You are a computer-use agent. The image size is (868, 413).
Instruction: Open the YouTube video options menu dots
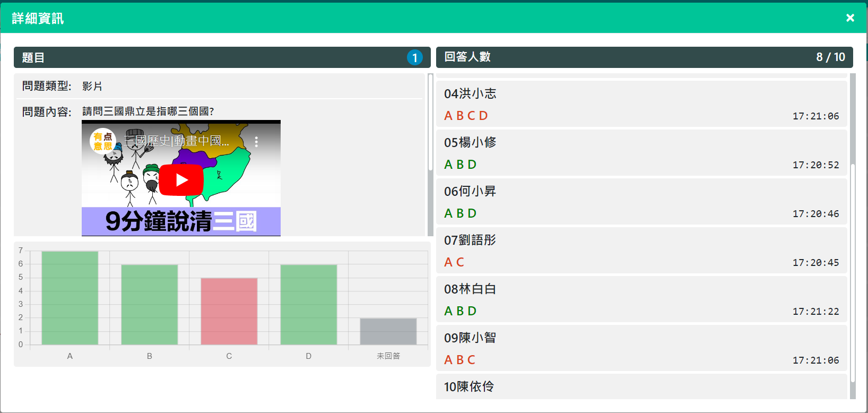[x=256, y=142]
